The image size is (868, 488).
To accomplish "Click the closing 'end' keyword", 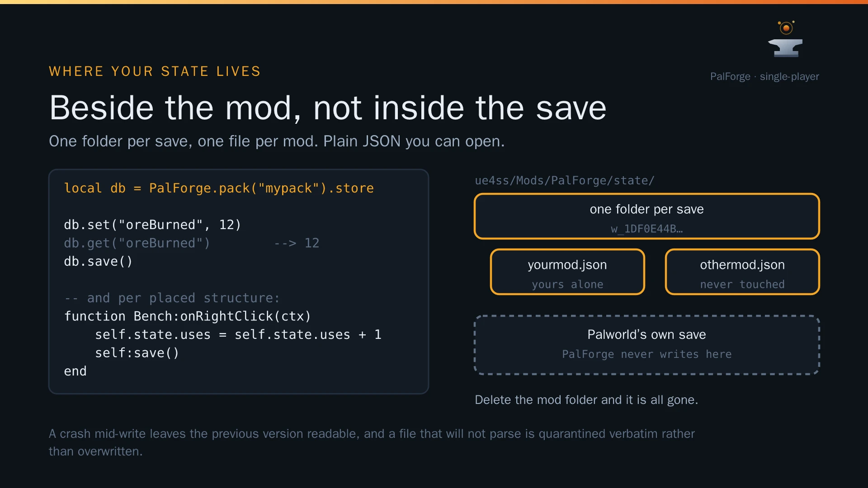I will click(x=75, y=371).
